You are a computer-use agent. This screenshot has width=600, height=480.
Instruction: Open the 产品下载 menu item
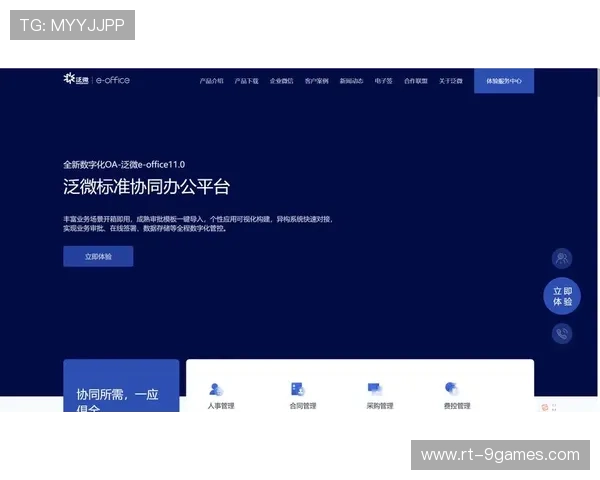click(246, 81)
